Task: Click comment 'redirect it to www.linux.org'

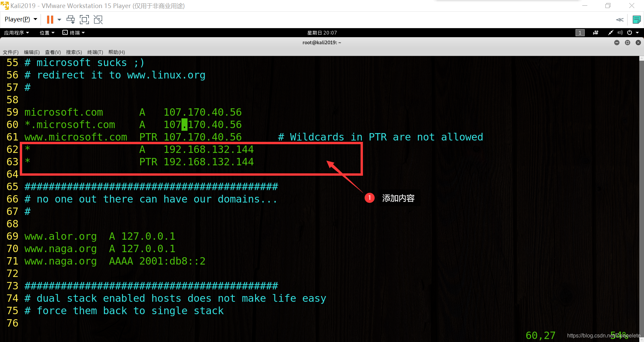Action: click(x=121, y=75)
